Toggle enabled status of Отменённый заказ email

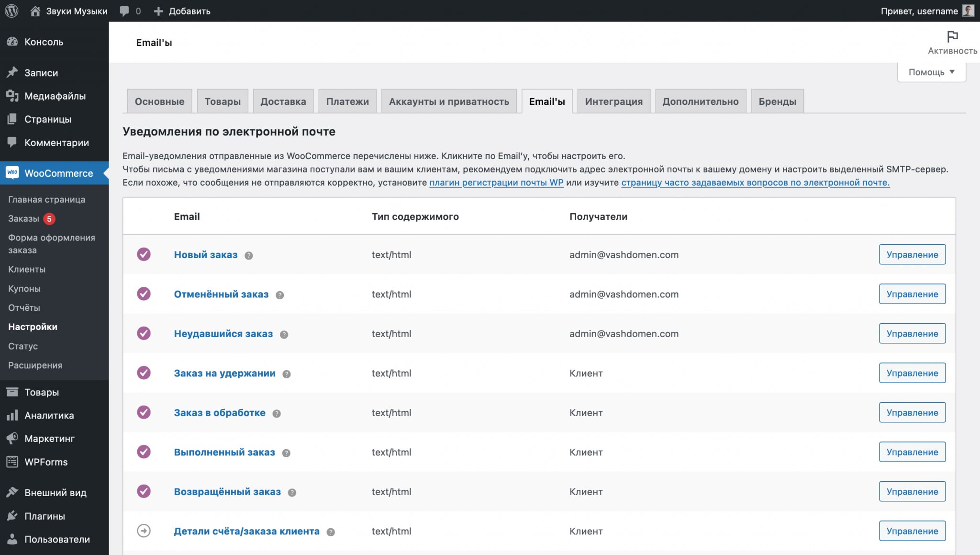click(144, 294)
